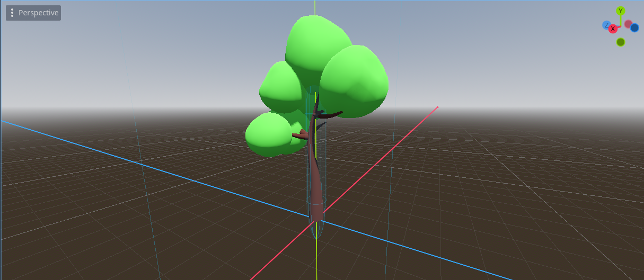This screenshot has height=280, width=644.
Task: Click the three-dot icon beside Perspective
Action: [x=12, y=13]
